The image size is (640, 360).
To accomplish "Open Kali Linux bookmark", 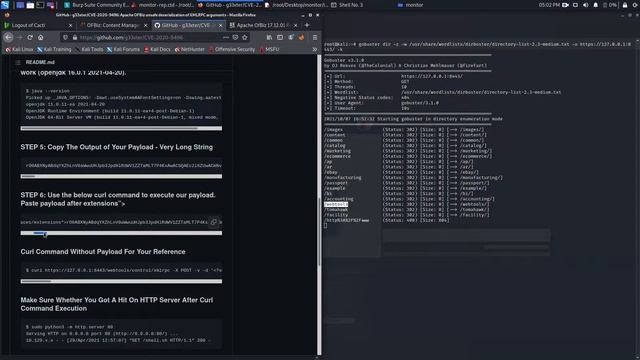I will [19, 49].
